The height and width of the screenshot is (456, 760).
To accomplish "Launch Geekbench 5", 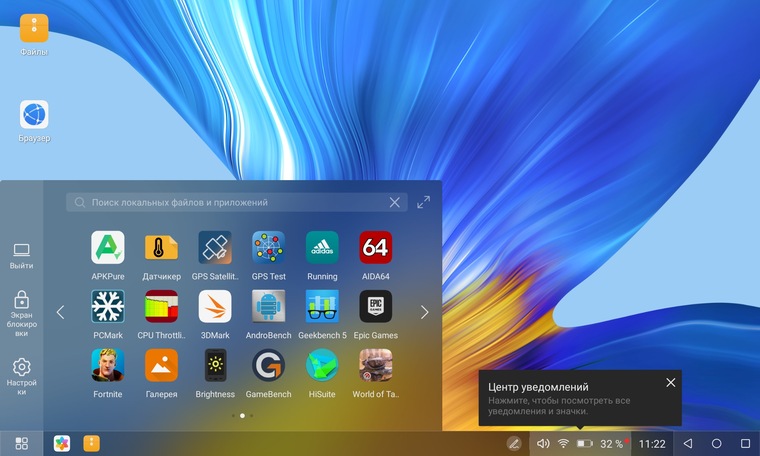I will (x=322, y=306).
